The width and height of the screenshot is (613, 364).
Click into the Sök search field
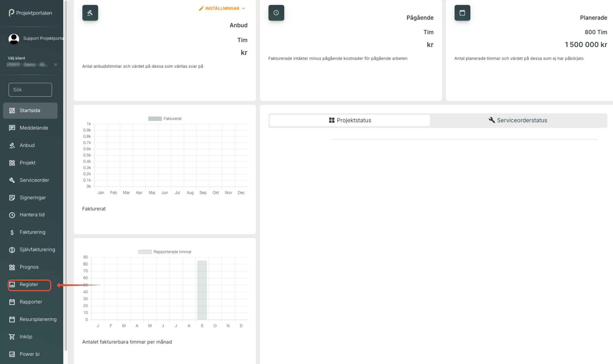30,90
